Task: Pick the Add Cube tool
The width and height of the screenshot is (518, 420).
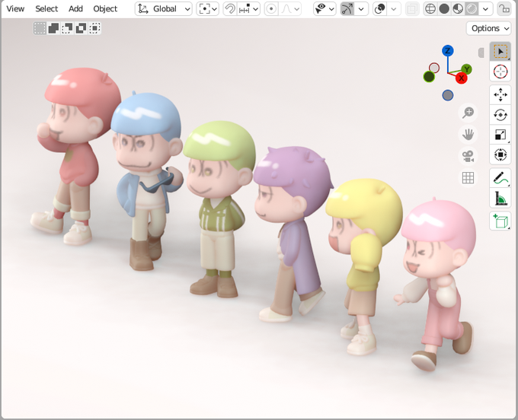Action: (500, 221)
